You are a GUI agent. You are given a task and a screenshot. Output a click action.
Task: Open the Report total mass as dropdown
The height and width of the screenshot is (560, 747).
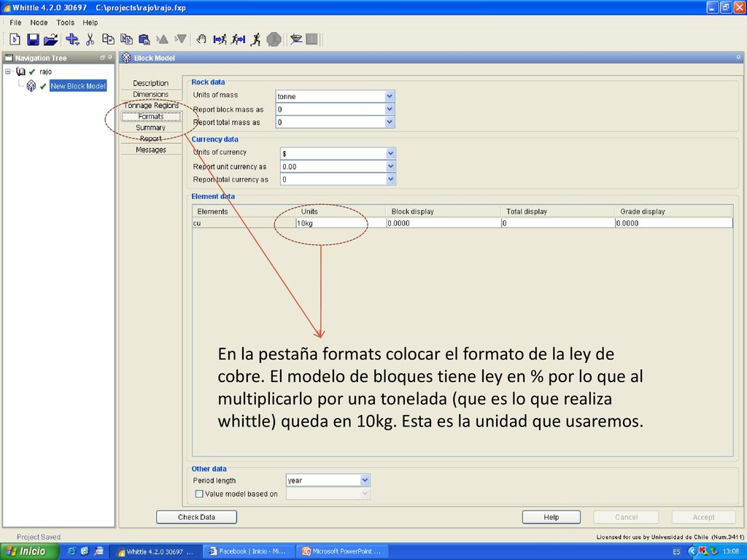[390, 122]
